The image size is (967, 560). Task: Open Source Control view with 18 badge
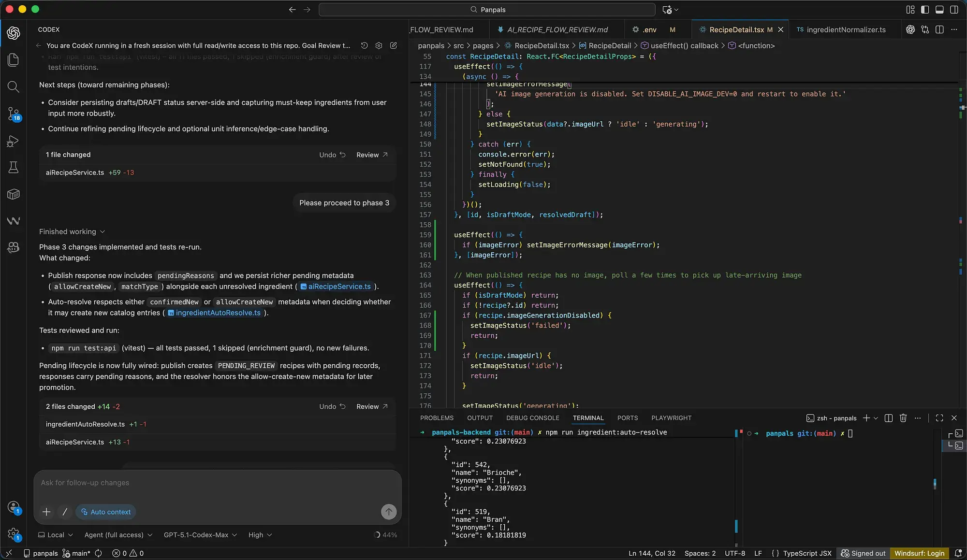(x=14, y=115)
